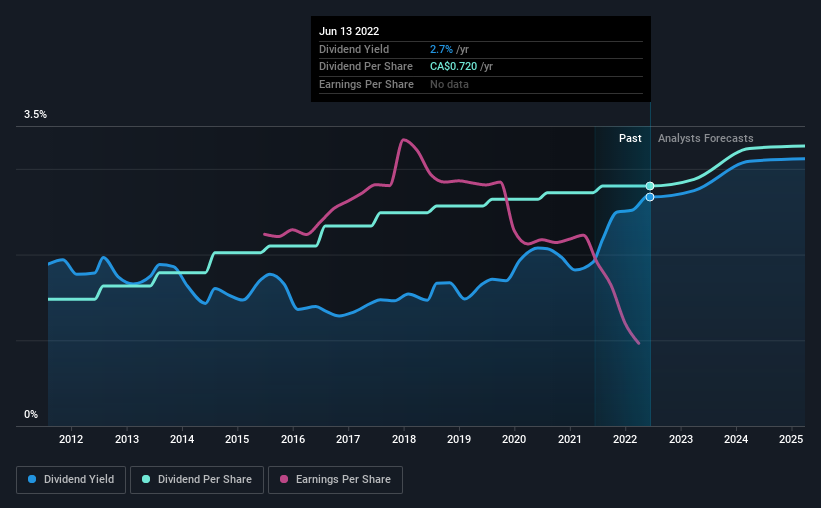This screenshot has height=508, width=821.
Task: Click the teal Dividend Per Share legend dot
Action: click(x=146, y=479)
